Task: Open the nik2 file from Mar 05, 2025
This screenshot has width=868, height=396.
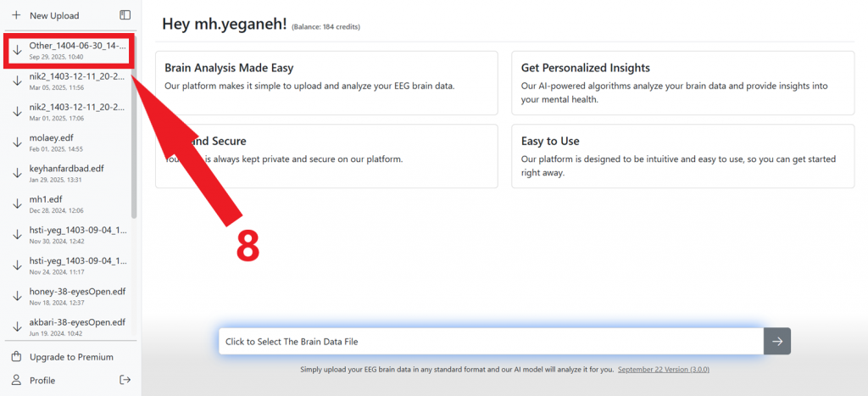Action: click(x=76, y=81)
